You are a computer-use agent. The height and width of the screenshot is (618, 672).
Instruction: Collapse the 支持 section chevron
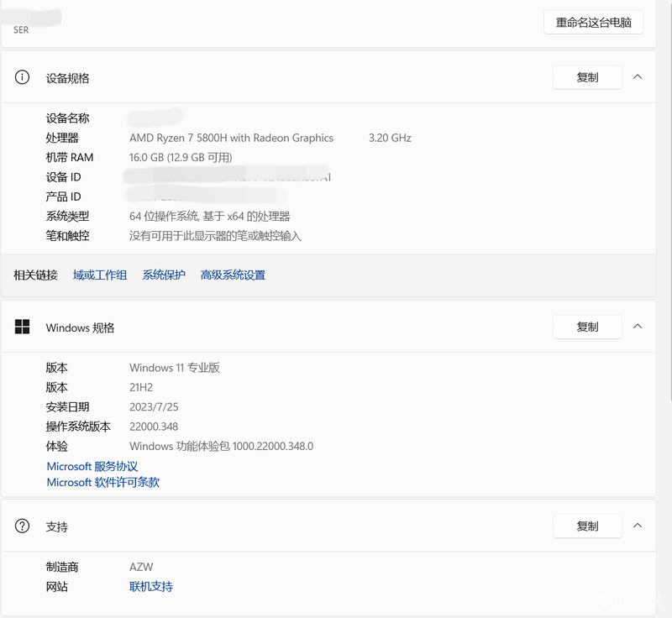[638, 526]
